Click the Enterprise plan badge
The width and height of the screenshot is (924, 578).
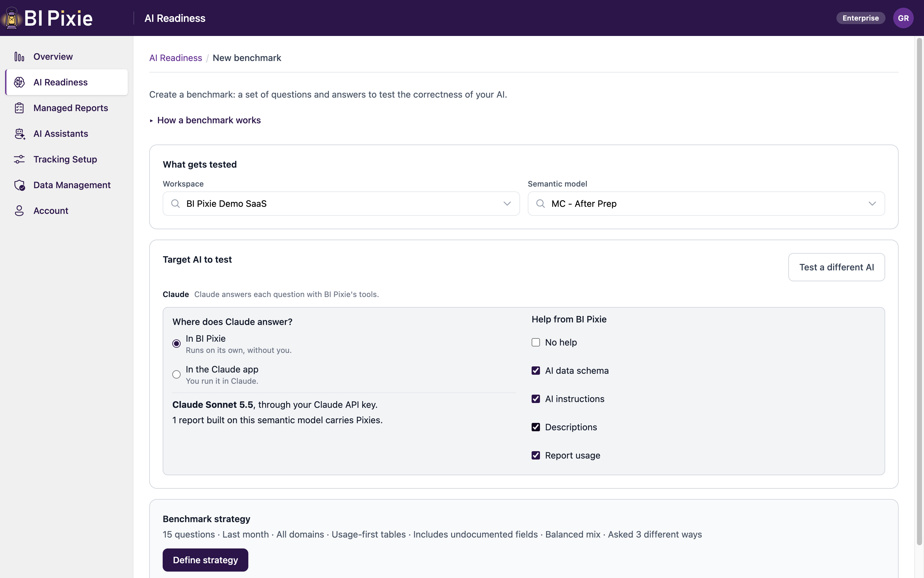pos(860,18)
